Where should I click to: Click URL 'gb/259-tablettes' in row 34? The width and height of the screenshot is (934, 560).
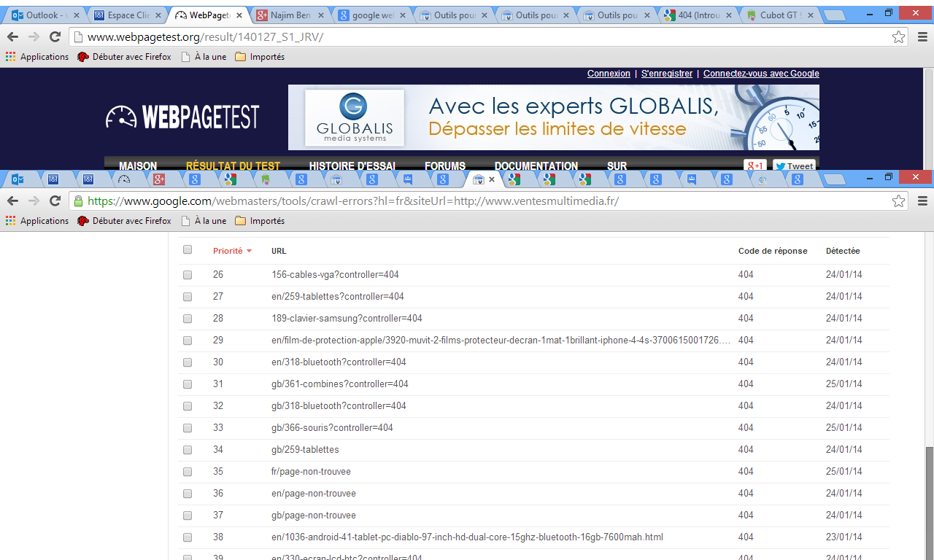point(305,450)
